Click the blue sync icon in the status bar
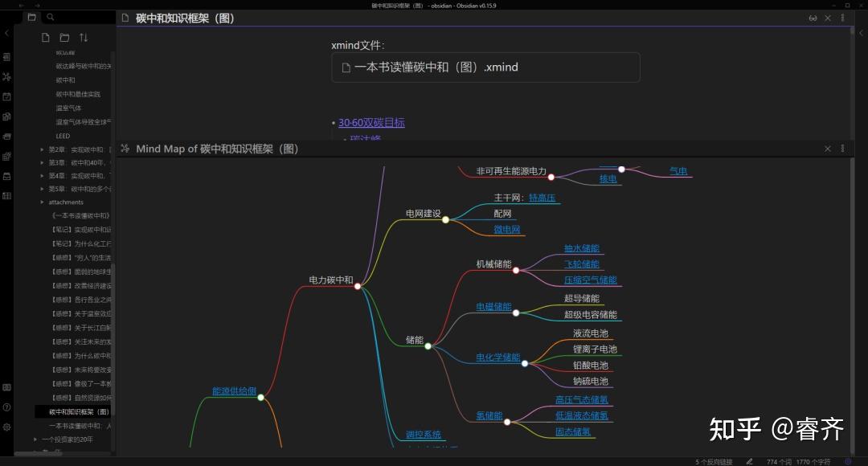This screenshot has width=868, height=466. click(x=847, y=462)
